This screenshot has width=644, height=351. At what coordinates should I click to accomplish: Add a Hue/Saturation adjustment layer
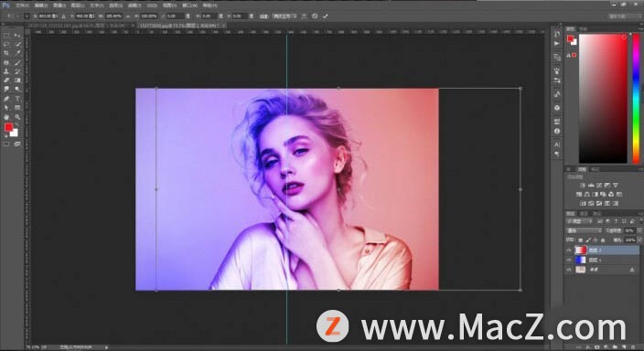click(579, 194)
